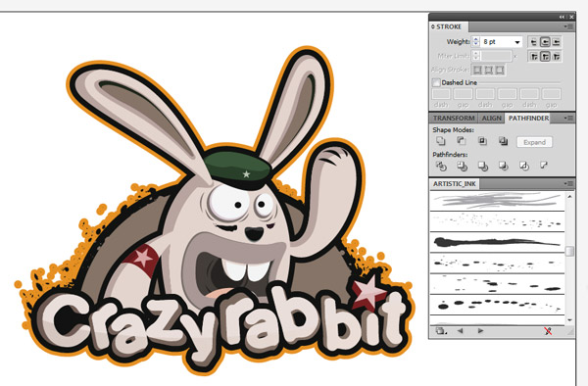
Task: Open the Brush Libraries menu icon
Action: (441, 331)
